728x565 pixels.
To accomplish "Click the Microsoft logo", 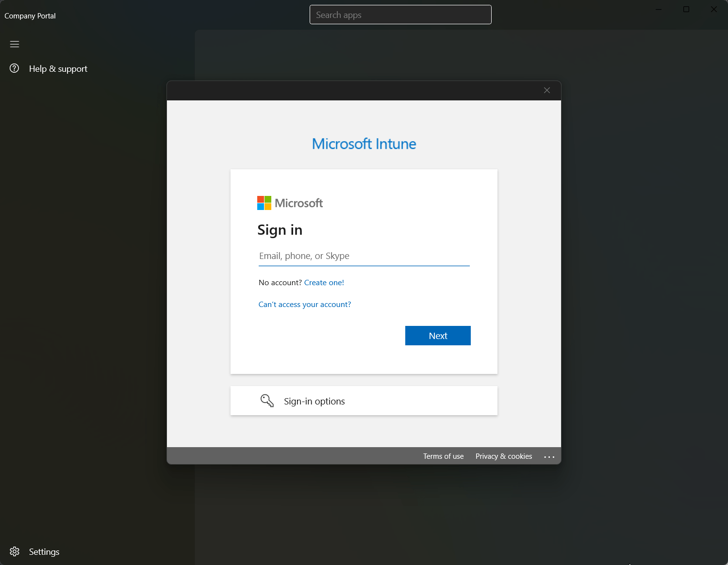I will pyautogui.click(x=290, y=203).
